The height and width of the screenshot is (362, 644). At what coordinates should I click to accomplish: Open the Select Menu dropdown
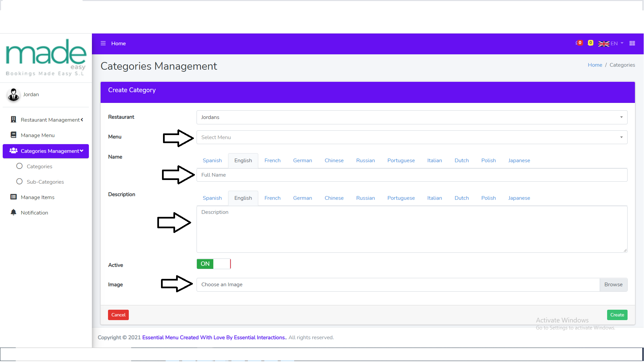[x=412, y=137]
